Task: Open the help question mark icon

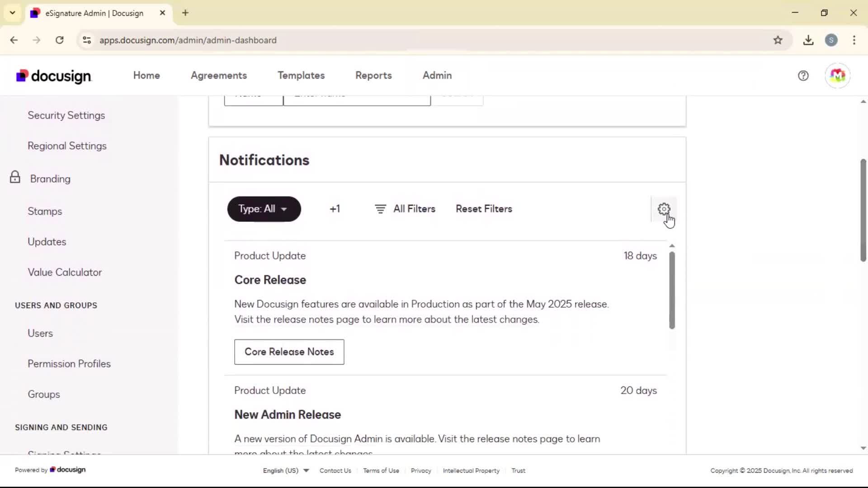Action: pos(803,75)
